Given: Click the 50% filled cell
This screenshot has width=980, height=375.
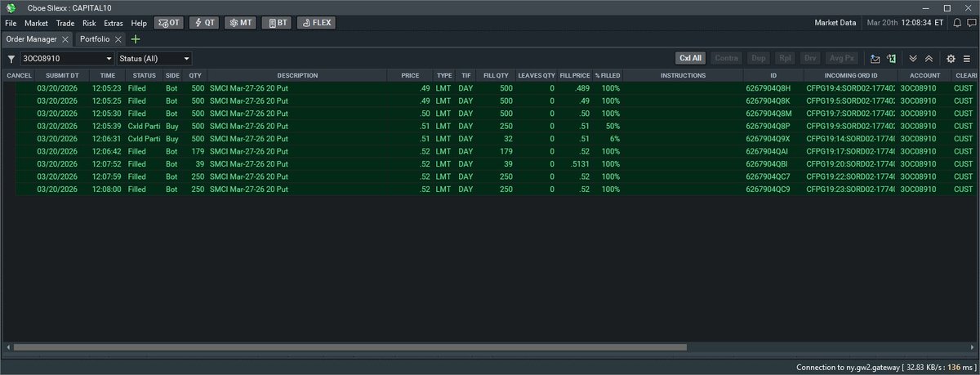Looking at the screenshot, I should click(x=608, y=126).
